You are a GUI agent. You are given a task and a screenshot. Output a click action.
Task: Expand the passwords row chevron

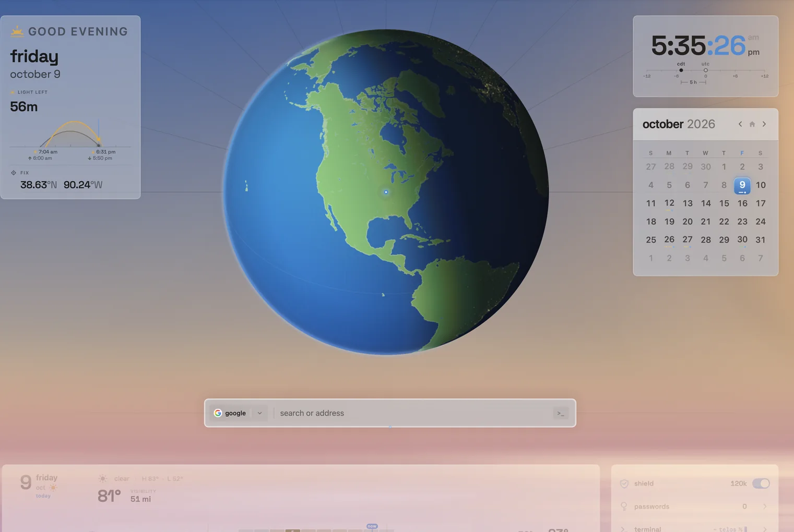click(x=765, y=506)
